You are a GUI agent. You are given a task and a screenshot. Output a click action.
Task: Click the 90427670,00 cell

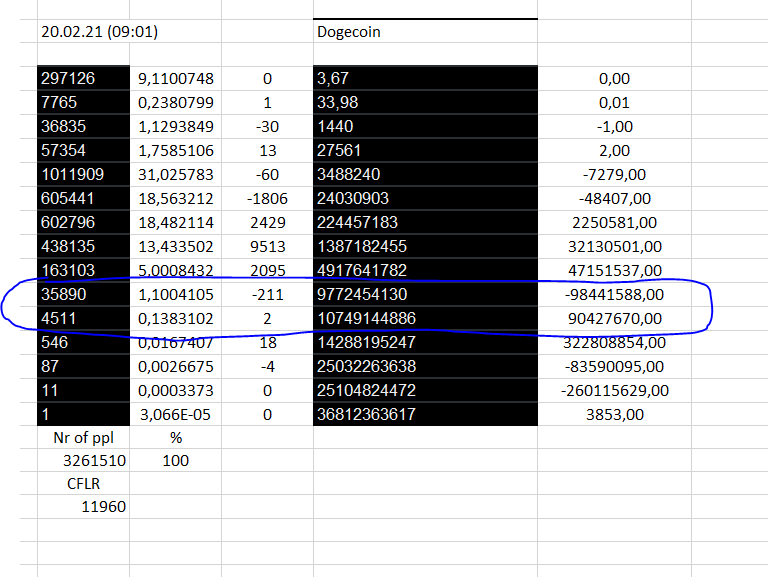click(614, 318)
